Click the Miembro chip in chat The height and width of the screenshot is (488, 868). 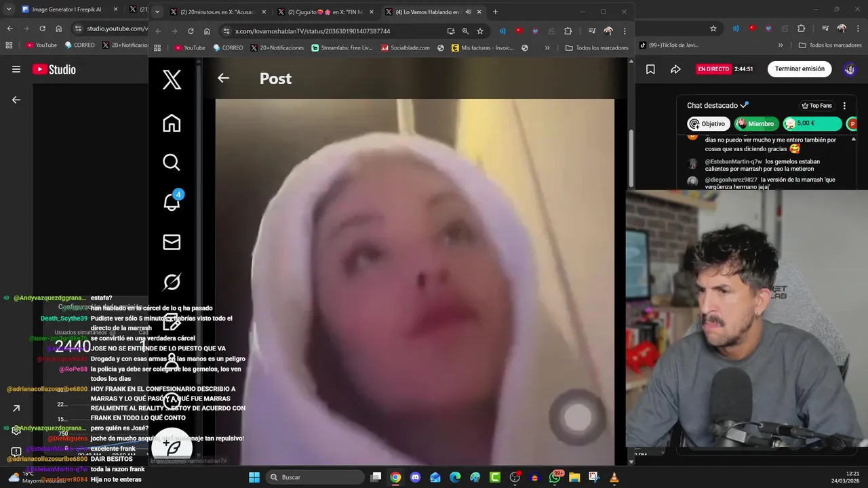[x=756, y=124]
